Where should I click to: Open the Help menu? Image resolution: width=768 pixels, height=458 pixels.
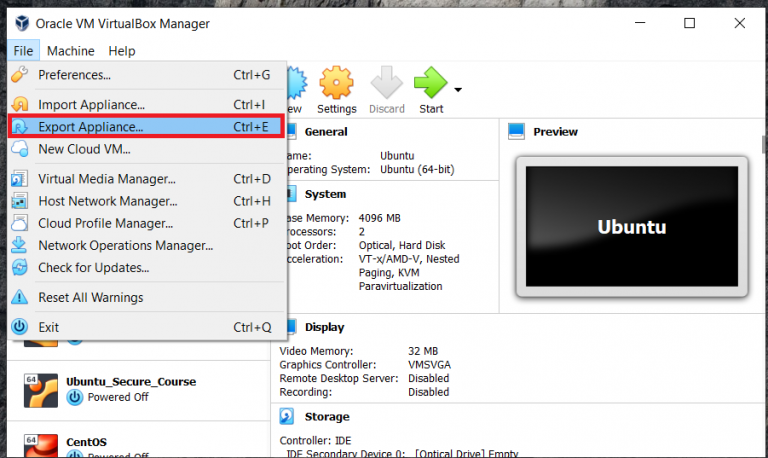coord(122,51)
